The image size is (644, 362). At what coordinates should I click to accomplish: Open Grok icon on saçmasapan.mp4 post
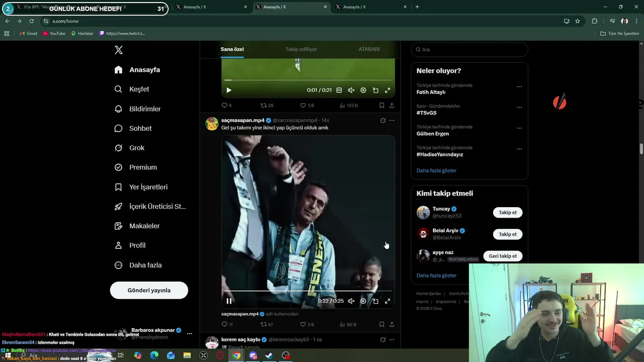[383, 121]
